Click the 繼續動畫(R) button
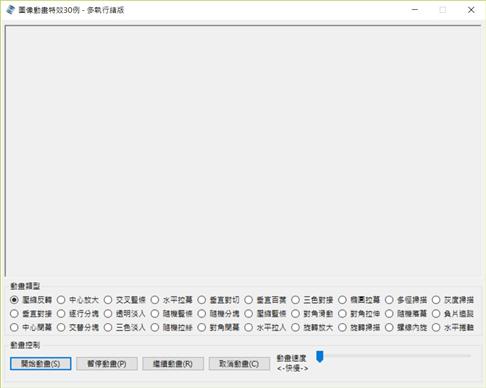The width and height of the screenshot is (486, 388). click(x=173, y=364)
